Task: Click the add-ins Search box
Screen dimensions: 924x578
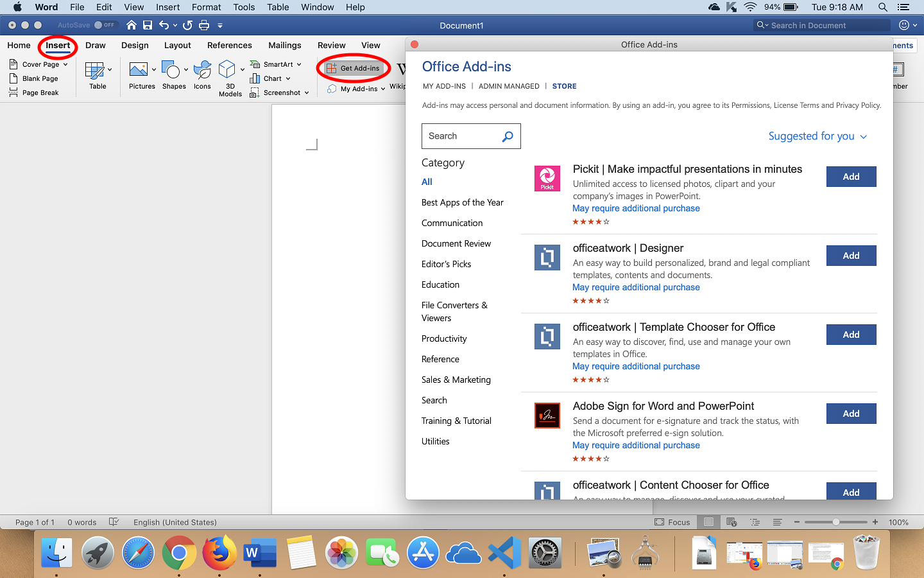Action: click(x=471, y=136)
